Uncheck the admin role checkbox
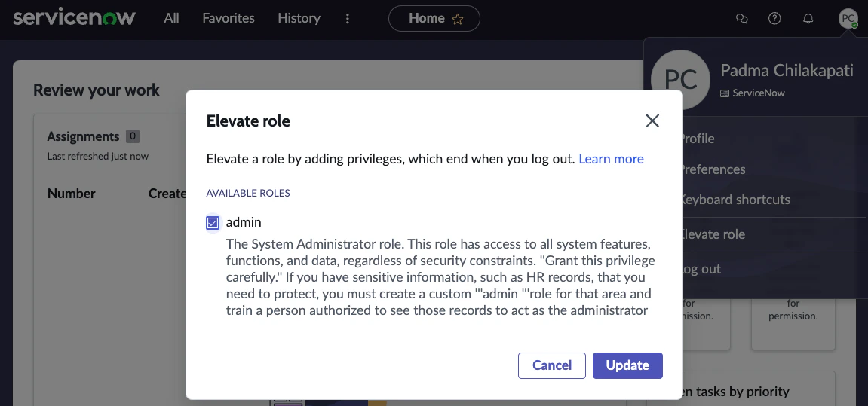 click(x=213, y=223)
